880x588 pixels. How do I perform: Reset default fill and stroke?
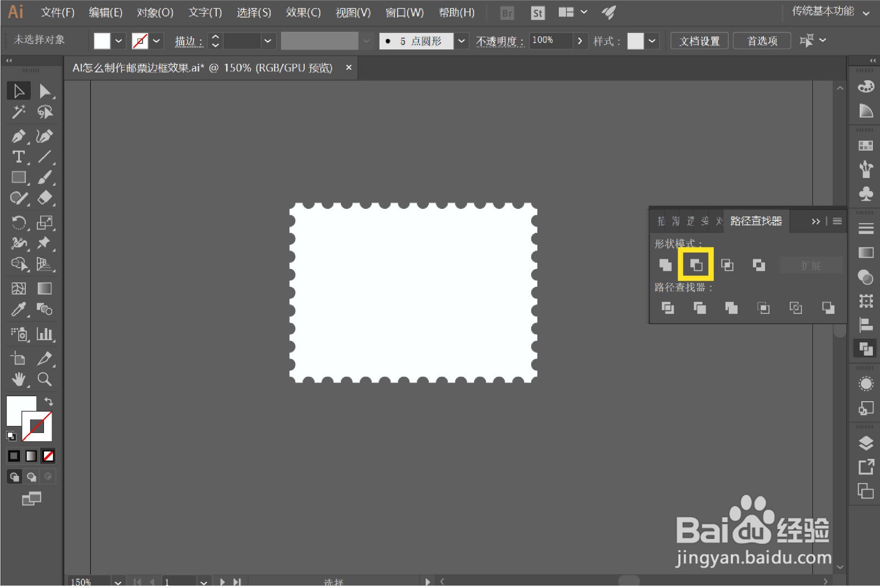pos(11,436)
